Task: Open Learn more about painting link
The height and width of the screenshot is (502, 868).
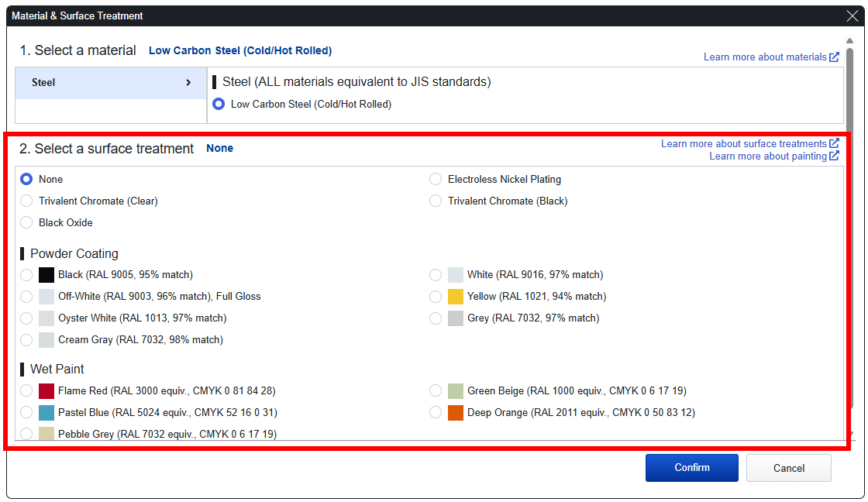Action: (767, 156)
